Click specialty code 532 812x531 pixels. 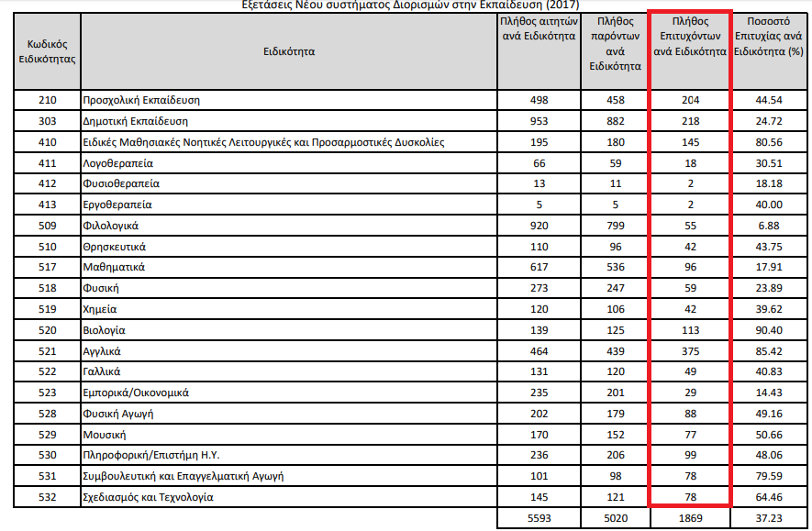pos(47,497)
